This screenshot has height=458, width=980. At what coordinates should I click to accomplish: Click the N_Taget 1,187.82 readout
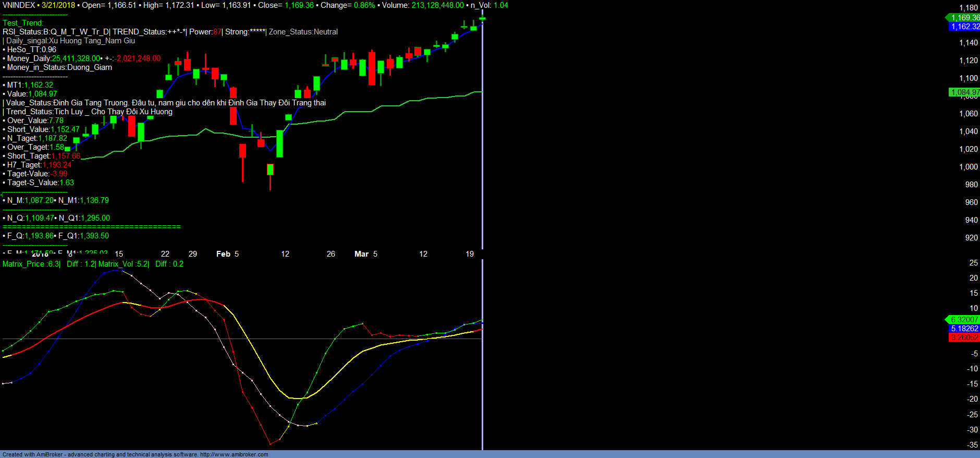tap(37, 138)
